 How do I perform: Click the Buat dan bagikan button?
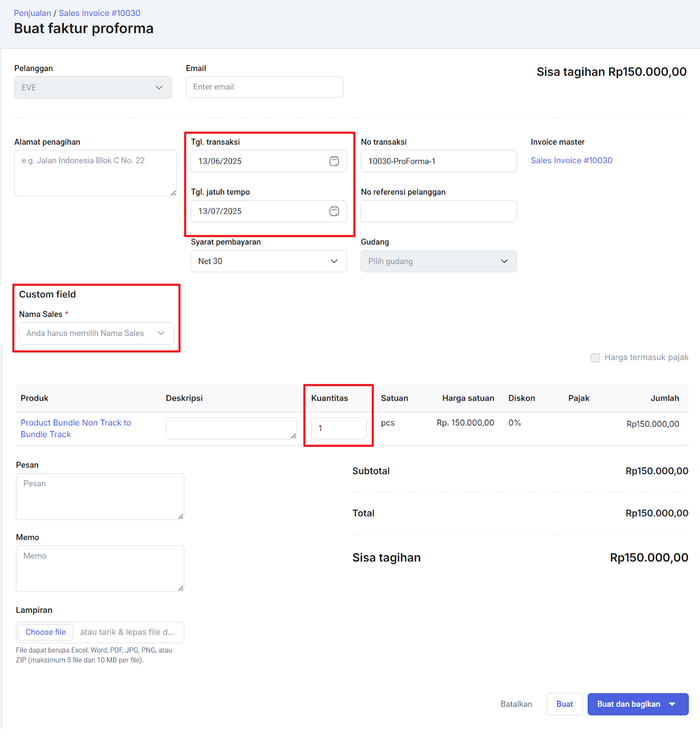coord(628,704)
